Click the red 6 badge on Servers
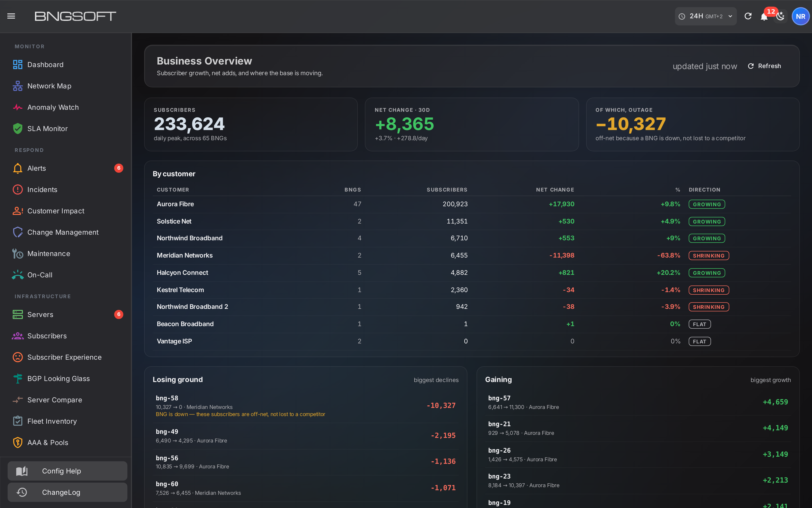This screenshot has width=812, height=508. [x=119, y=314]
